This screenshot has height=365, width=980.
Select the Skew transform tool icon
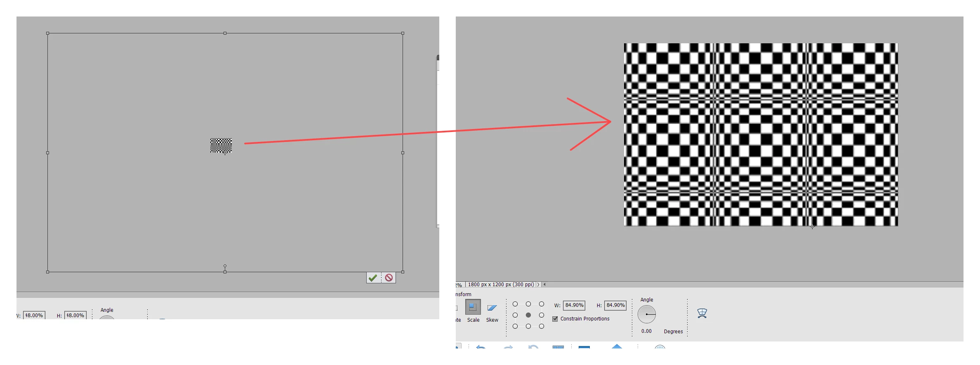point(492,308)
